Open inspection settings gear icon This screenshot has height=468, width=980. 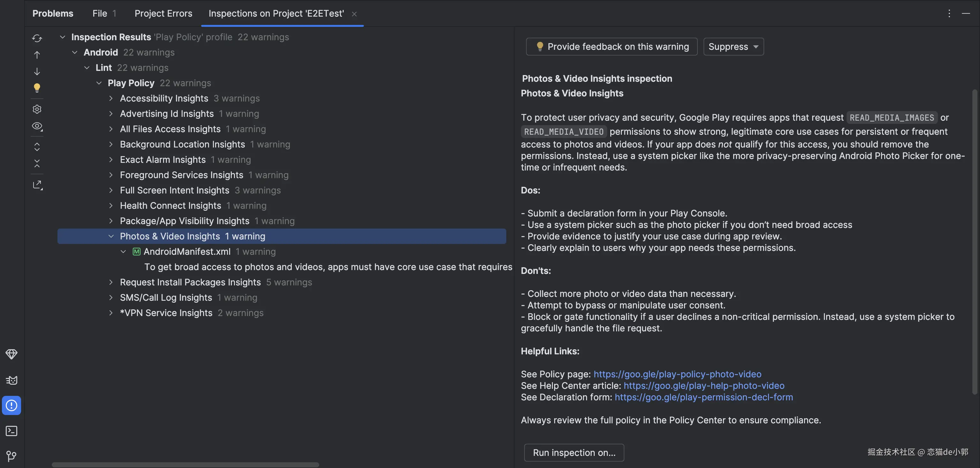37,109
